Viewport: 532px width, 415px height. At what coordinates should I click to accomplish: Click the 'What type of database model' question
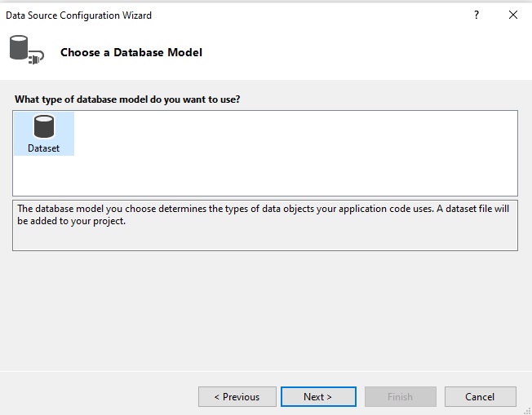pyautogui.click(x=127, y=99)
